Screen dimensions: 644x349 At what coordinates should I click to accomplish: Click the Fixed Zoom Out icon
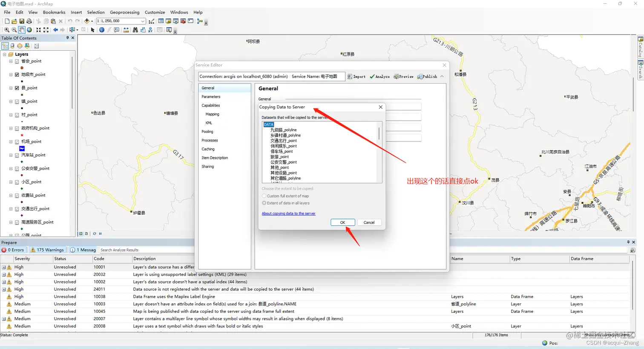pos(46,30)
